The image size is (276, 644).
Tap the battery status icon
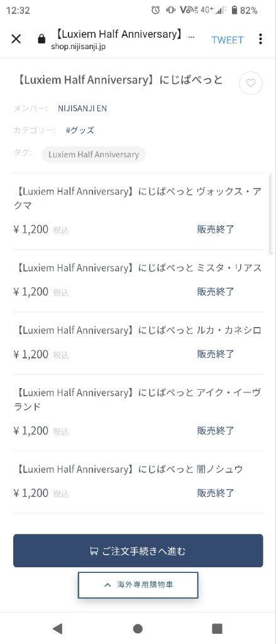click(235, 10)
